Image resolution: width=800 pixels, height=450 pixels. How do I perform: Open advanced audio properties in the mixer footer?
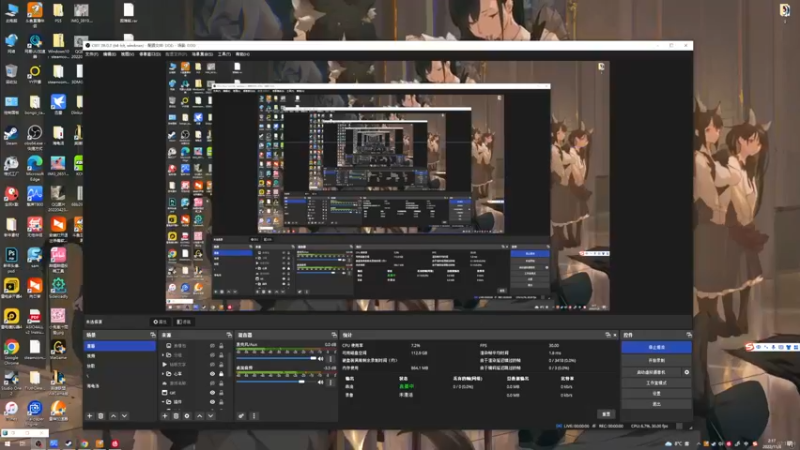(x=241, y=416)
